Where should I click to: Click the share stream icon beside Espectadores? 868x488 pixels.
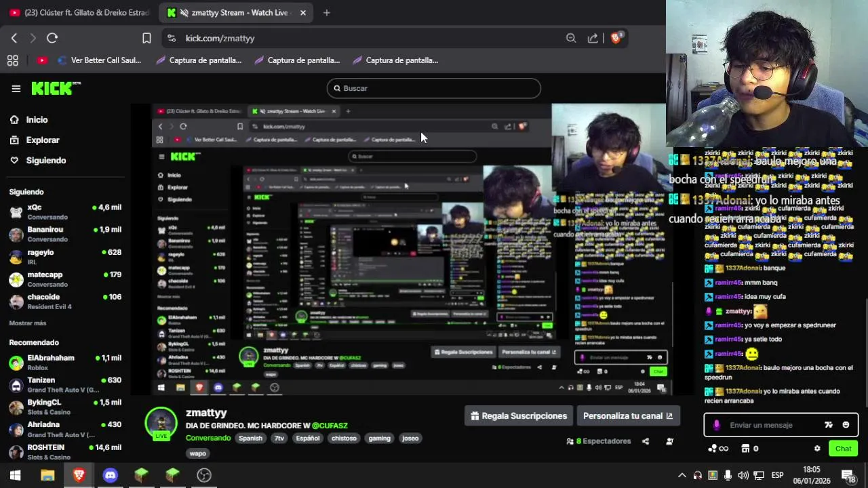click(646, 441)
